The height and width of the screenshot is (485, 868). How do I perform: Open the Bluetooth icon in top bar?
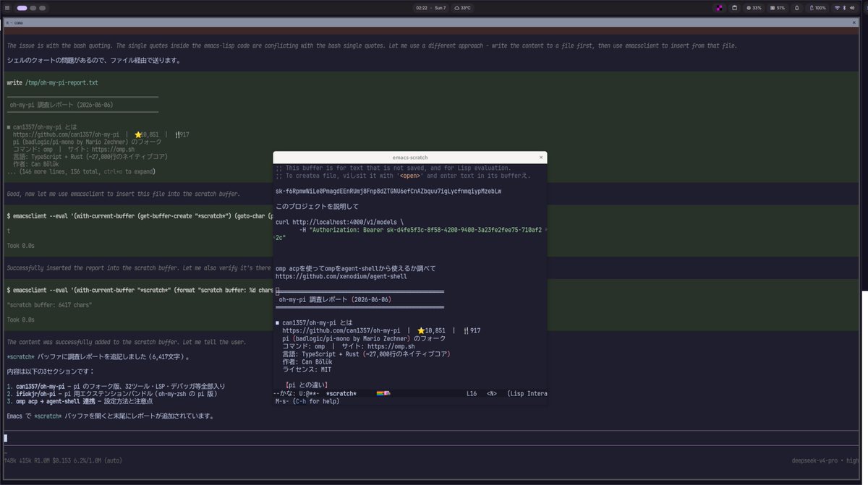point(846,8)
